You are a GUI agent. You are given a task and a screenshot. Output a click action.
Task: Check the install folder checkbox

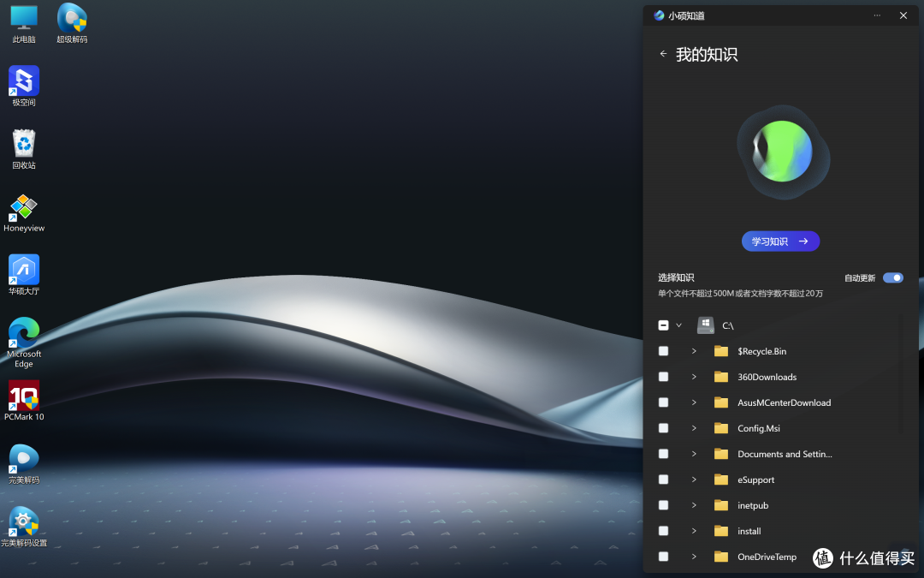[663, 531]
